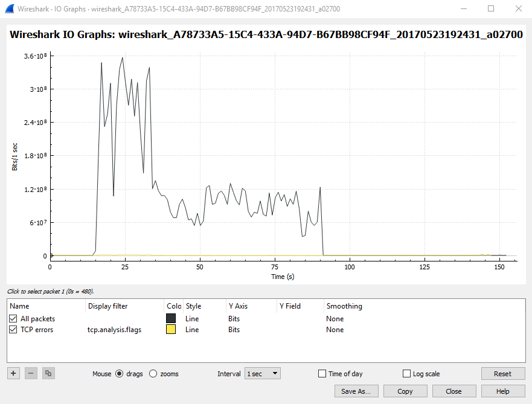Select Mouse zooms radio option

click(x=153, y=373)
